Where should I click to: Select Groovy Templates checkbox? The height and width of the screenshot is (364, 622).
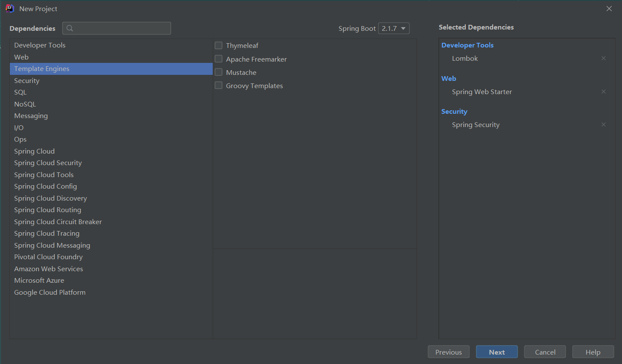coord(218,85)
